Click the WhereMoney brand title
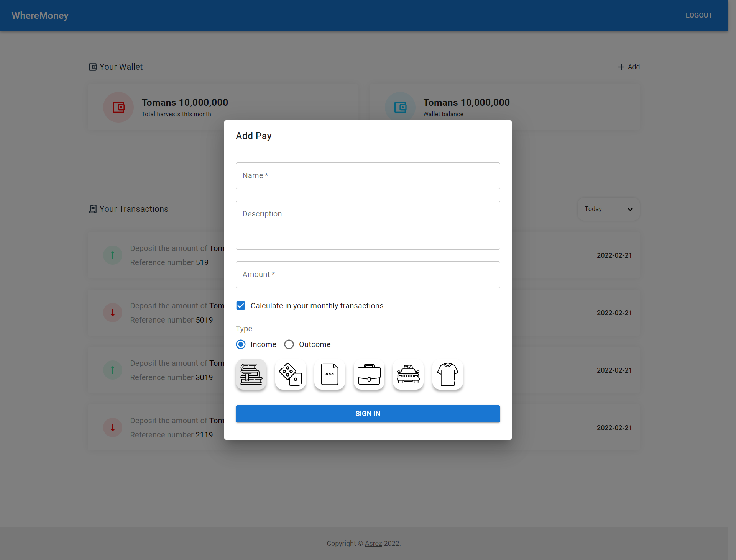736x560 pixels. tap(40, 15)
